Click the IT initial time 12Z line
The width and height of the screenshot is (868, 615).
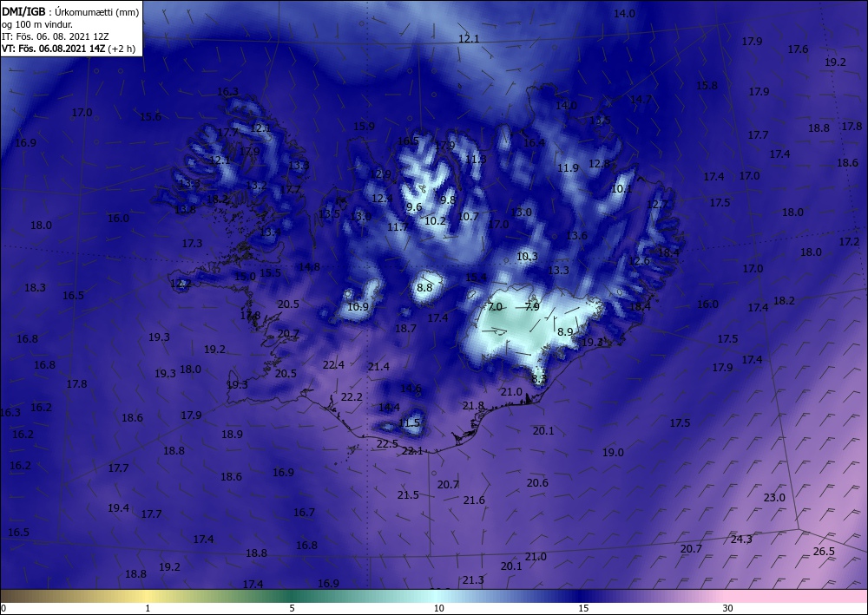coord(56,36)
